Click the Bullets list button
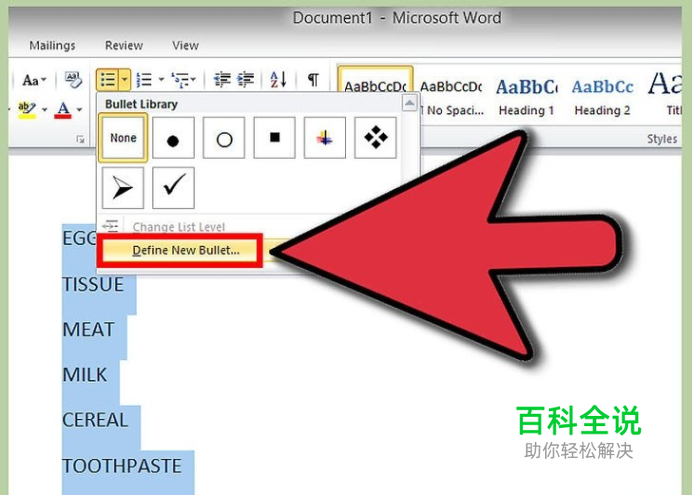The image size is (692, 495). pos(108,80)
